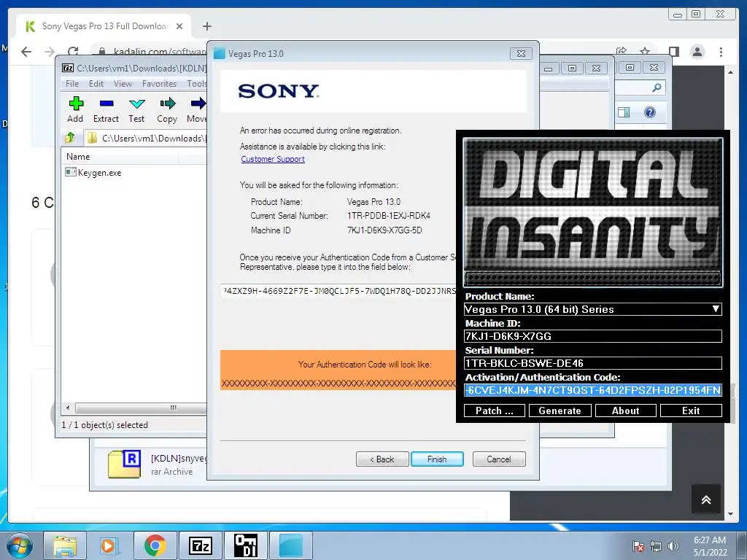Screen dimensions: 747x560
Task: Click the Chrome forward arrow
Action: pyautogui.click(x=50, y=52)
